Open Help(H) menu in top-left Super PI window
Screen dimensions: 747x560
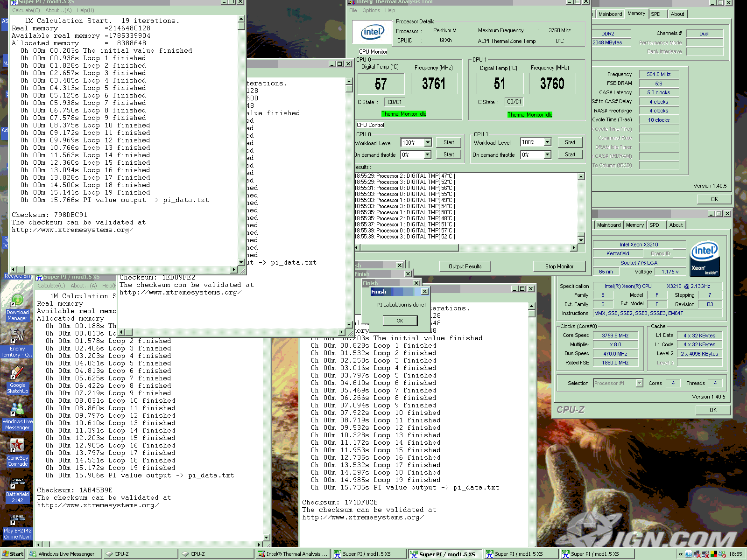point(85,10)
